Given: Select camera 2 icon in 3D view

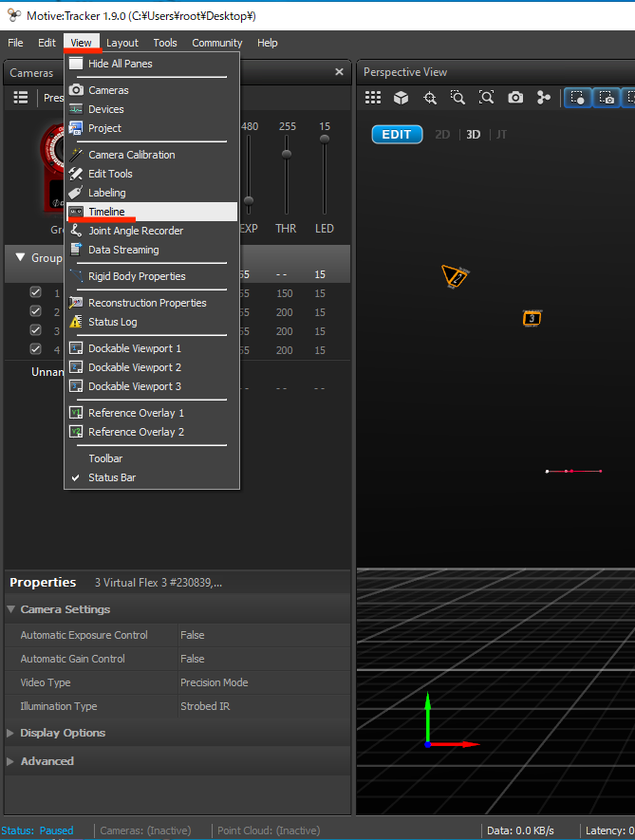Looking at the screenshot, I should 455,276.
